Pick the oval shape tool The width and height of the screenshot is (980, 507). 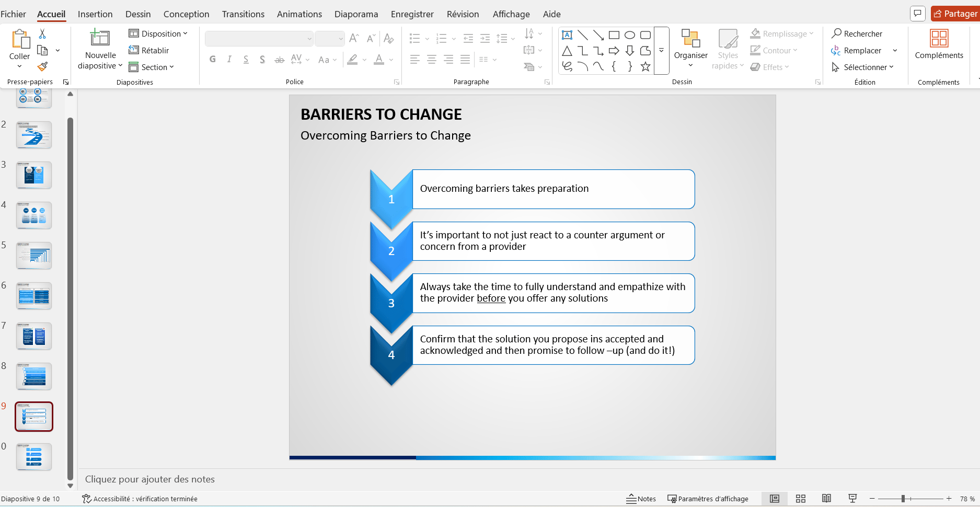click(630, 35)
